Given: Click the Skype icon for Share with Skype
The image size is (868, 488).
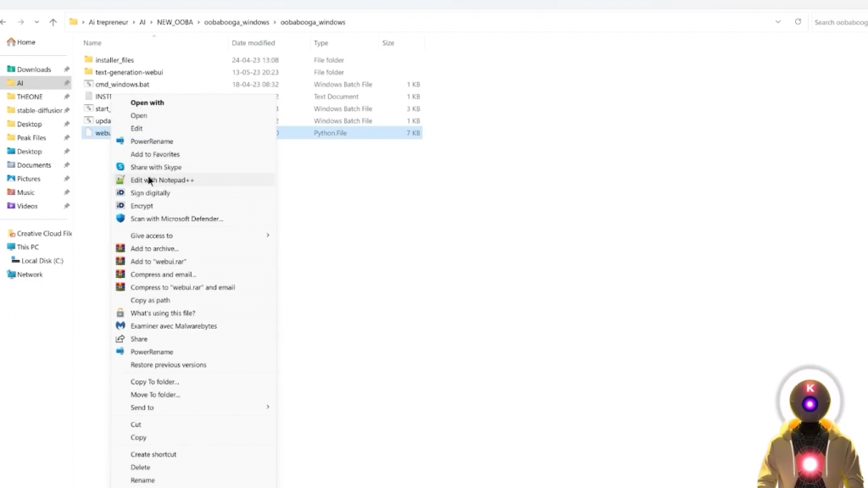Looking at the screenshot, I should [x=120, y=167].
